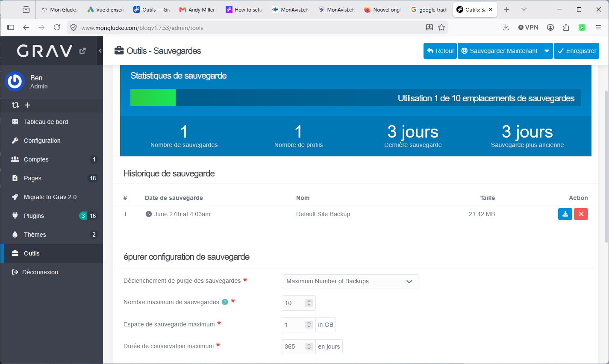Switch to the google traduction tab
Screen dimensions: 609x364
[x=429, y=9]
